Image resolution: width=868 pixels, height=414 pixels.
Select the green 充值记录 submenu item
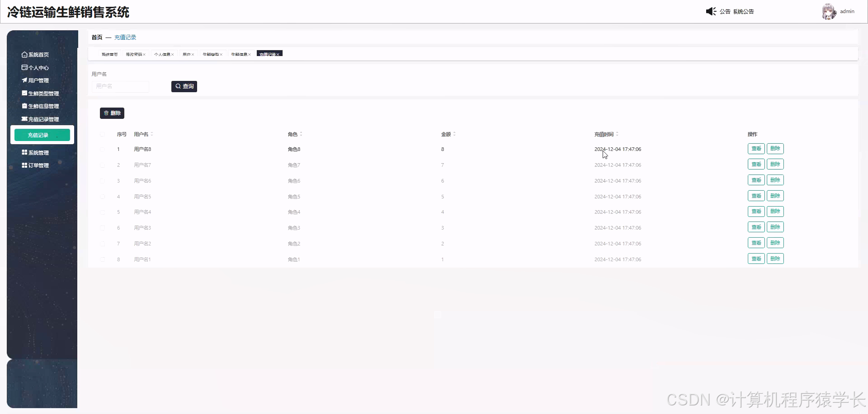click(42, 135)
